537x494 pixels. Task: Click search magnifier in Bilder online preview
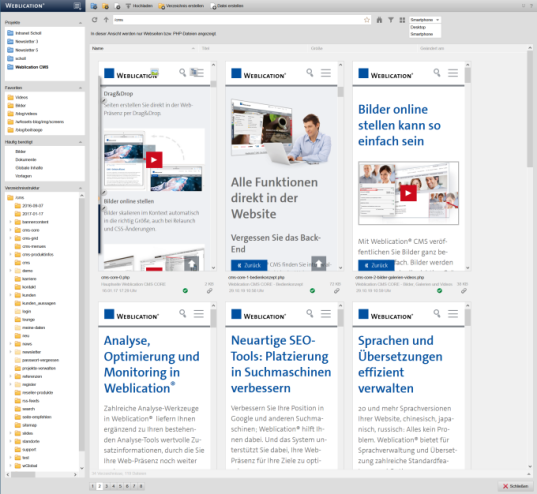coord(437,73)
